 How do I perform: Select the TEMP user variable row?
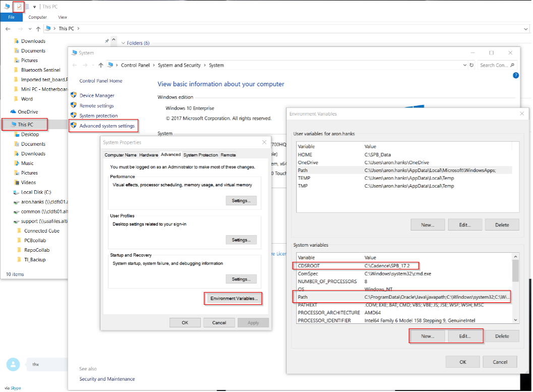pos(404,178)
